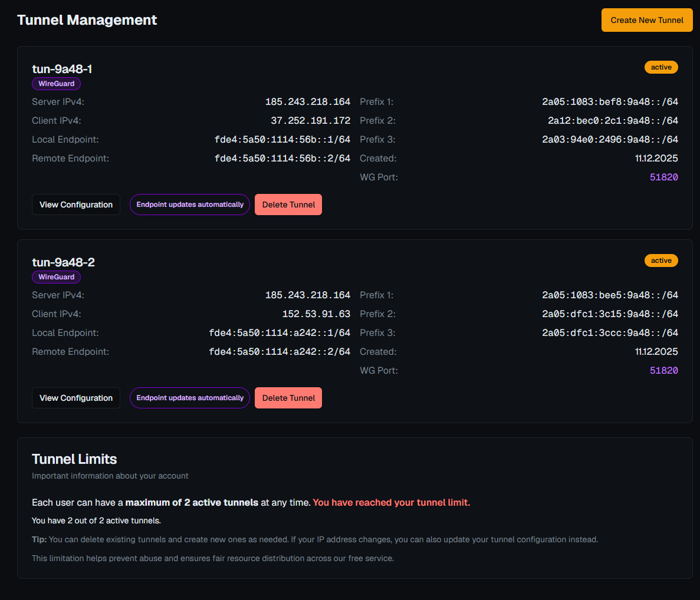
Task: Select the tun-9a48-1 tunnel title
Action: [62, 69]
